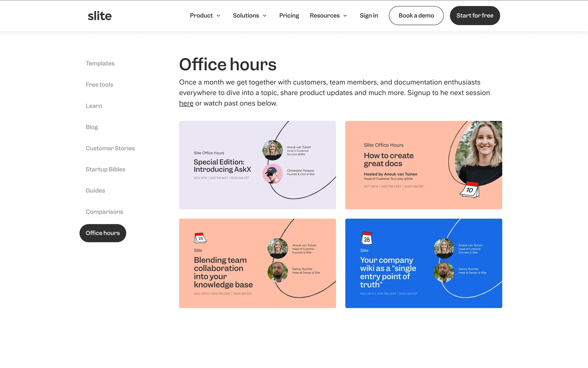Select Customer Stories in sidebar
Viewport: 588px width, 368px height.
[x=110, y=148]
